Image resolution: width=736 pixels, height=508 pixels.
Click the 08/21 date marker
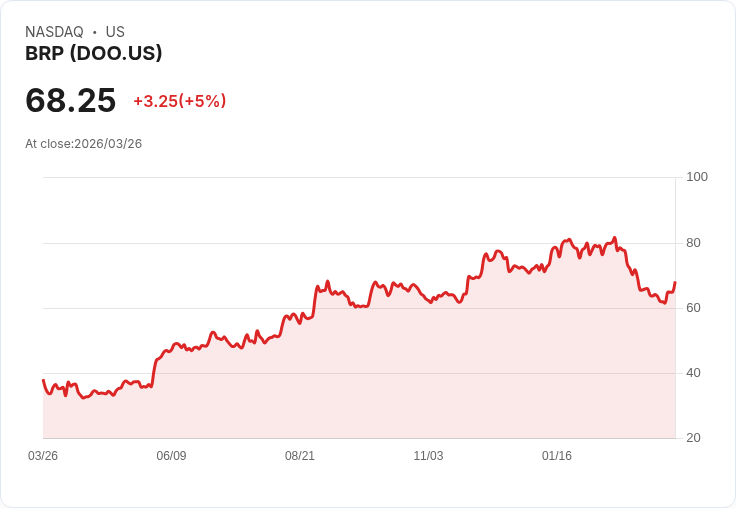tap(300, 456)
